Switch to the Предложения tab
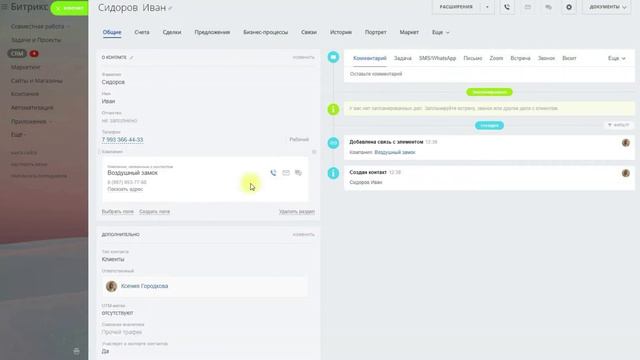This screenshot has width=640, height=360. [212, 32]
